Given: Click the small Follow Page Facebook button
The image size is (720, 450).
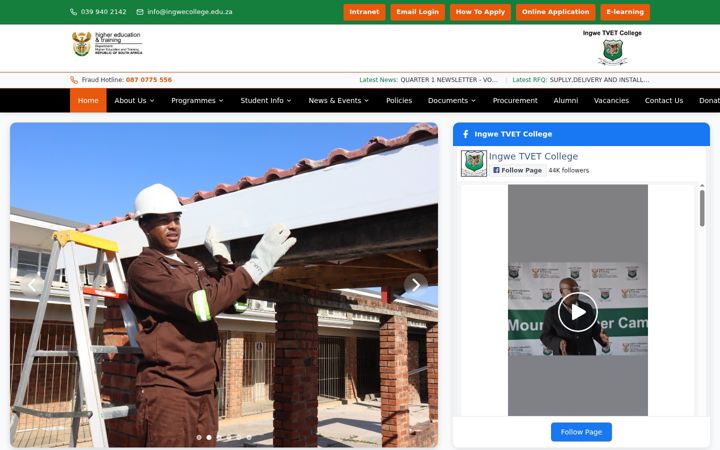Looking at the screenshot, I should tap(518, 170).
